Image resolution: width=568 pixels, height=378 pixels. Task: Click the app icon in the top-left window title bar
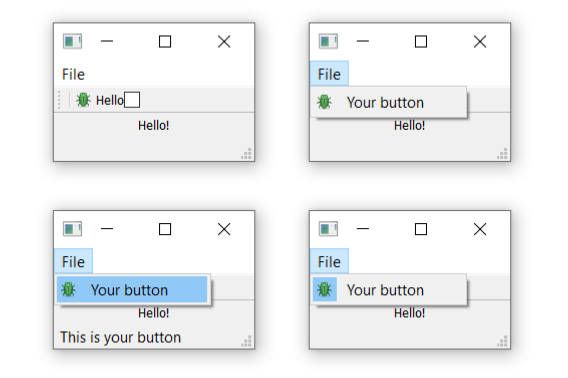click(x=72, y=41)
